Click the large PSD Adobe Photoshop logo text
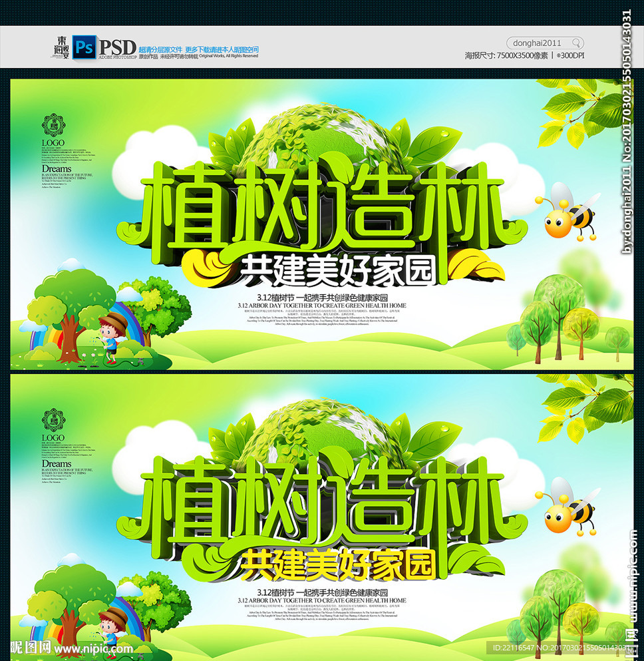Image resolution: width=644 pixels, height=661 pixels. point(118,48)
